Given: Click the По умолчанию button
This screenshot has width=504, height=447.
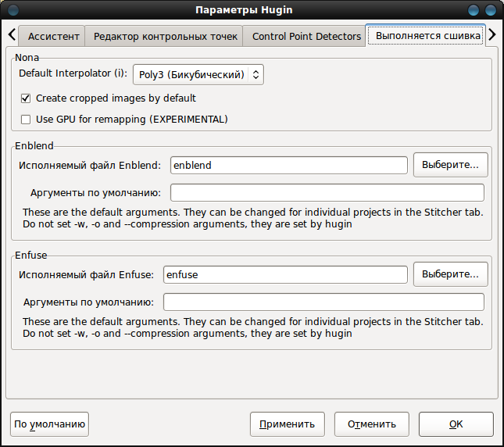Looking at the screenshot, I should click(x=49, y=424).
